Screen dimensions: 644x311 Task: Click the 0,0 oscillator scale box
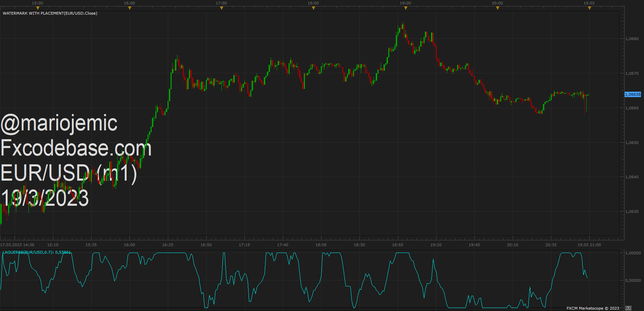coord(628,308)
